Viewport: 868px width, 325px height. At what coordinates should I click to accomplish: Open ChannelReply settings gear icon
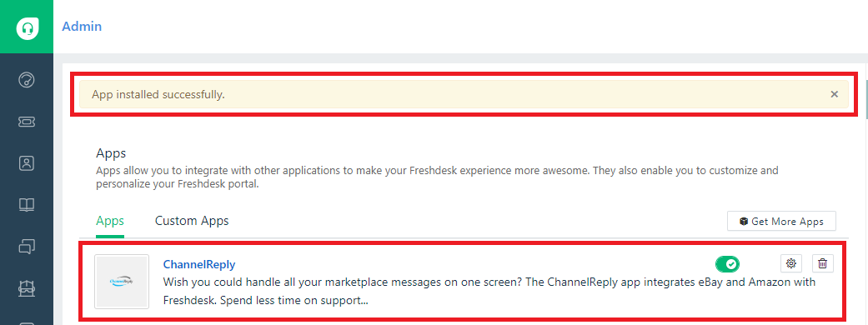pos(791,263)
